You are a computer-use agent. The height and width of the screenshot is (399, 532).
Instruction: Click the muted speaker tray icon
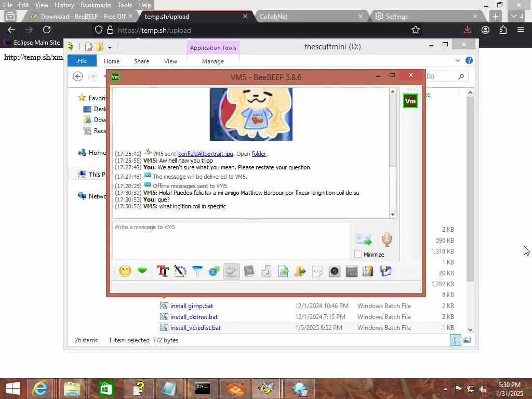click(x=483, y=389)
